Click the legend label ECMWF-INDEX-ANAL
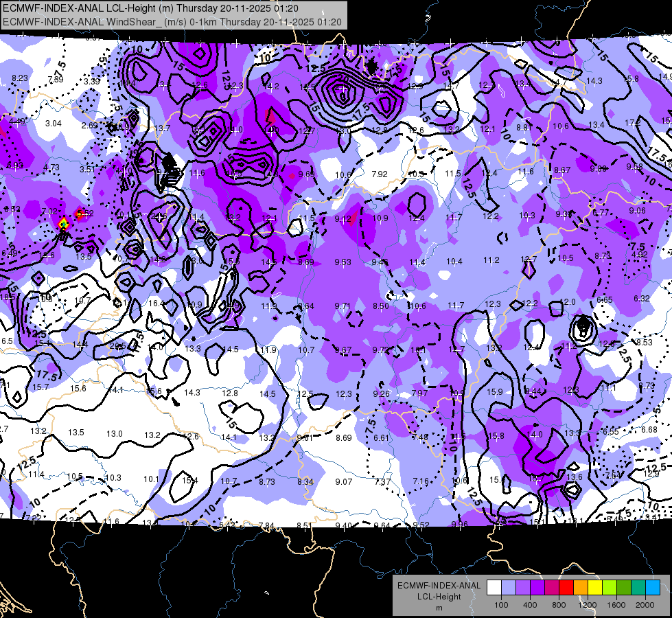Image resolution: width=672 pixels, height=618 pixels. tap(439, 586)
